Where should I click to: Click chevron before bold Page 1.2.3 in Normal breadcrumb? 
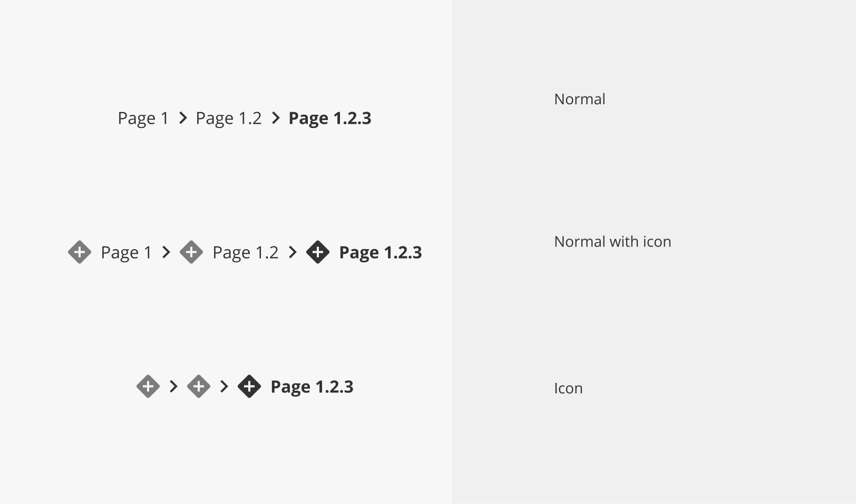click(276, 118)
